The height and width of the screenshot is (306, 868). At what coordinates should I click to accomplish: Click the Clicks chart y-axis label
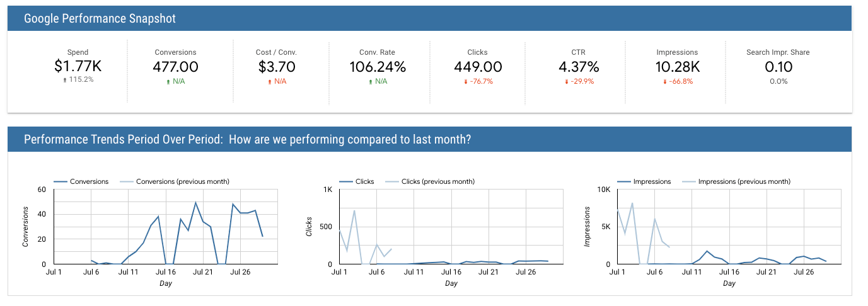click(310, 227)
